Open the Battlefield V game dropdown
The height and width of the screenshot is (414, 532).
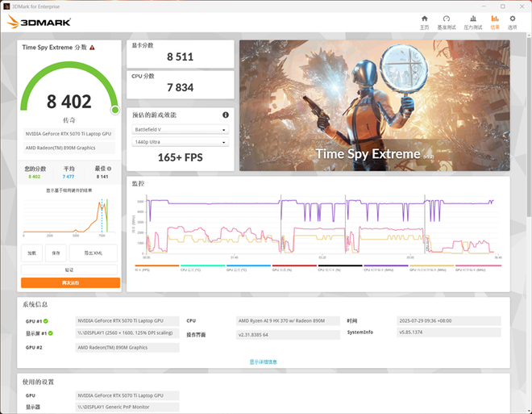point(181,130)
